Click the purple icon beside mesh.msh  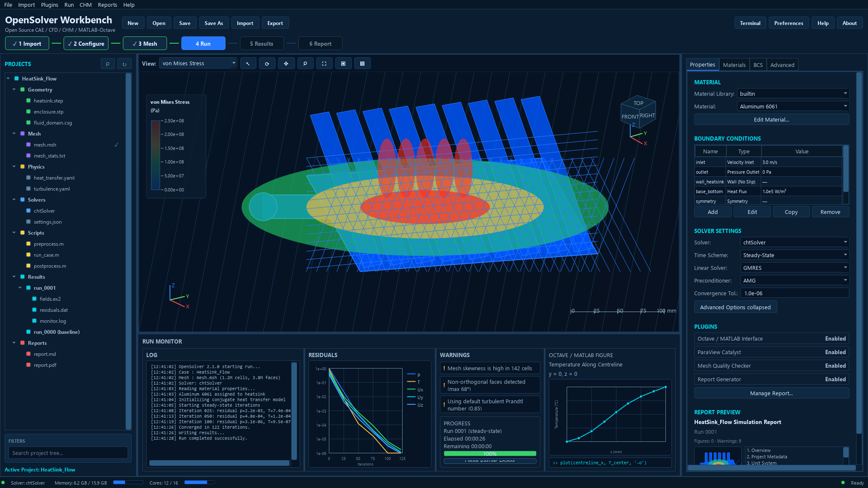point(28,145)
